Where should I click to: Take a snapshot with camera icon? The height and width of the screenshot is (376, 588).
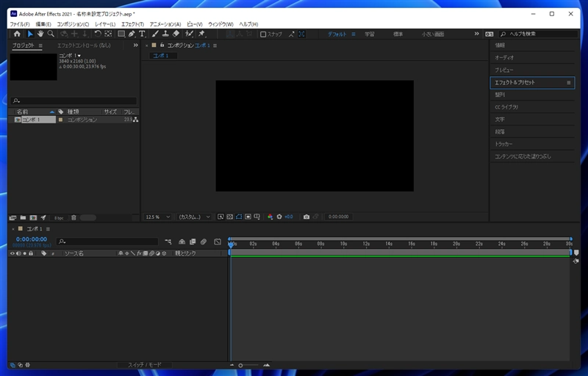[x=306, y=217]
